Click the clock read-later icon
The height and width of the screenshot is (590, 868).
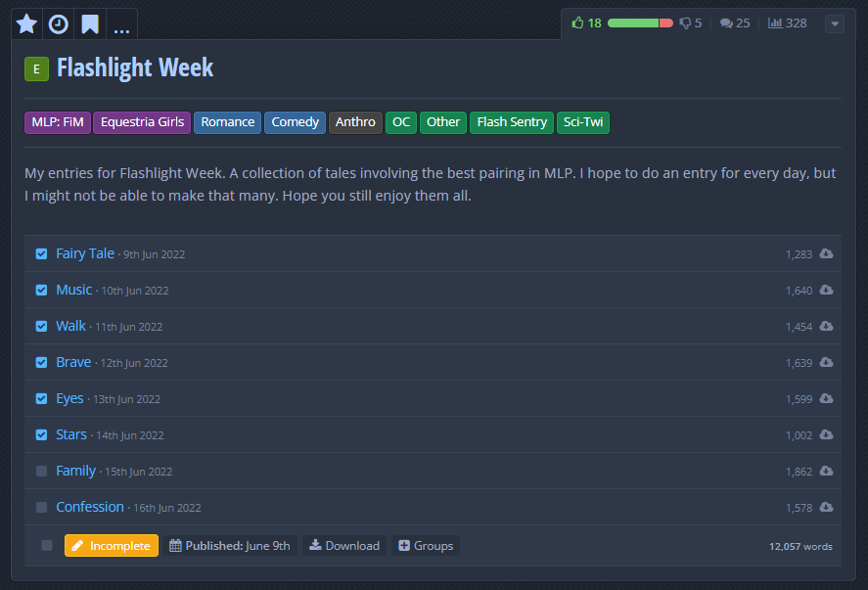click(x=58, y=23)
